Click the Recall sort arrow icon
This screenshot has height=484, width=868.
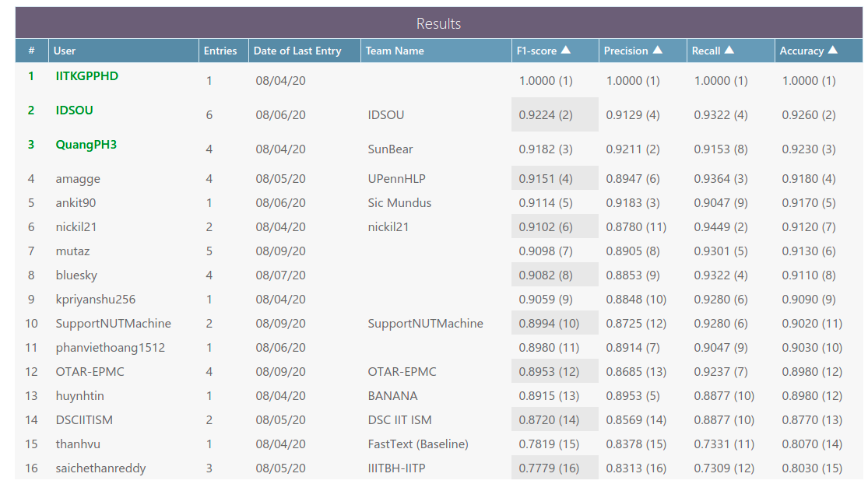tap(729, 50)
